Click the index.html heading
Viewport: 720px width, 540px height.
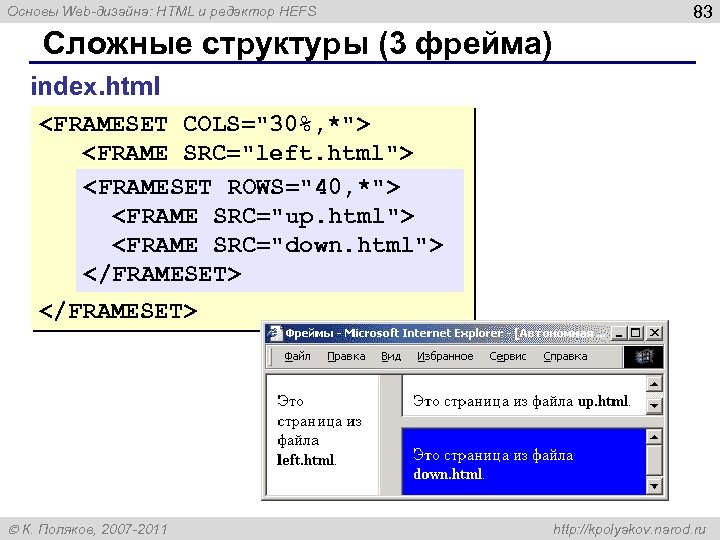[96, 86]
